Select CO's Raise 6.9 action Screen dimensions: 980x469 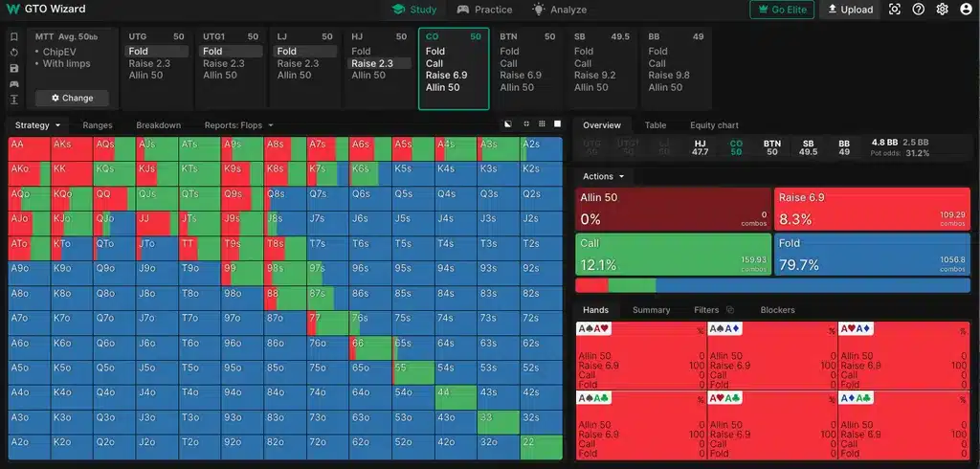pos(446,75)
